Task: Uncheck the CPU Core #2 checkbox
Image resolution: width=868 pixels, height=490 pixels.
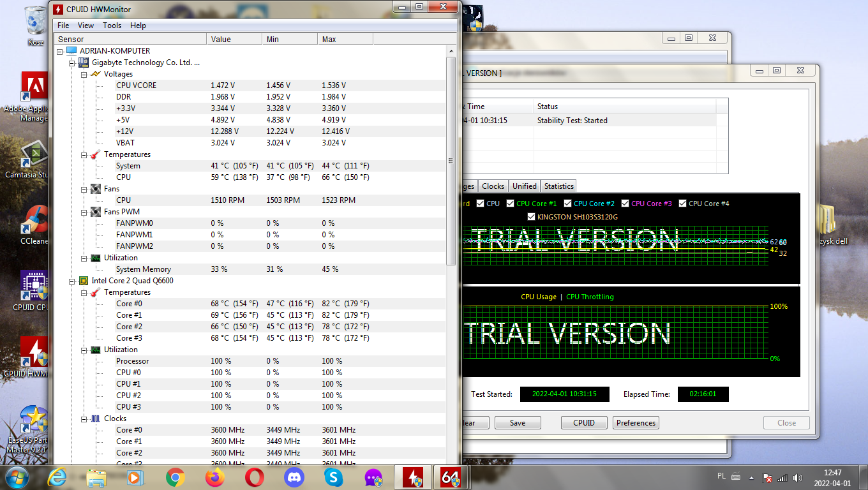Action: (568, 204)
